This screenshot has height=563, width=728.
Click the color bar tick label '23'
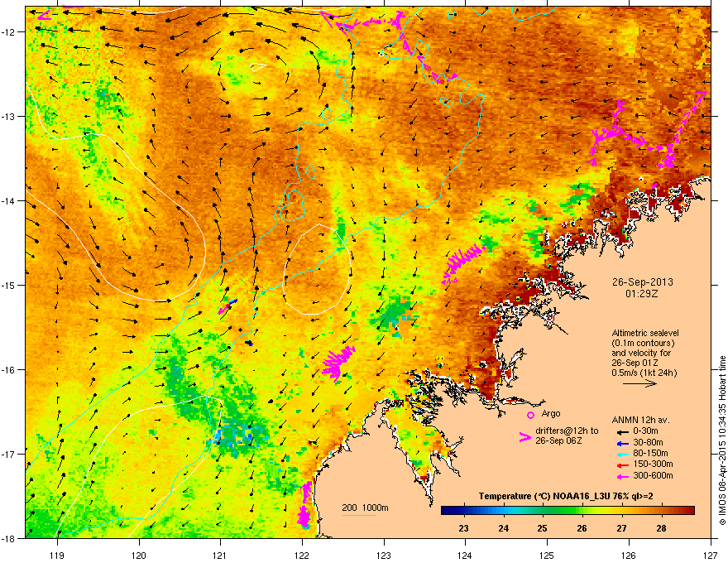(x=463, y=528)
